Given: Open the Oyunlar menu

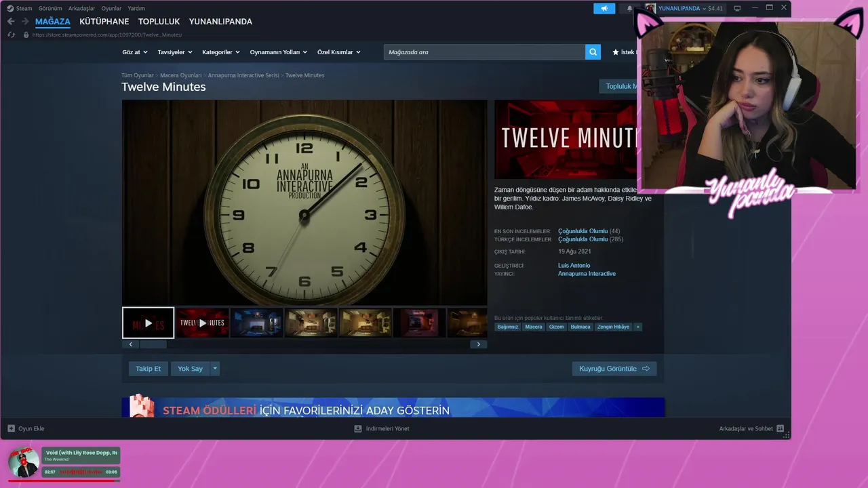Looking at the screenshot, I should pos(111,8).
